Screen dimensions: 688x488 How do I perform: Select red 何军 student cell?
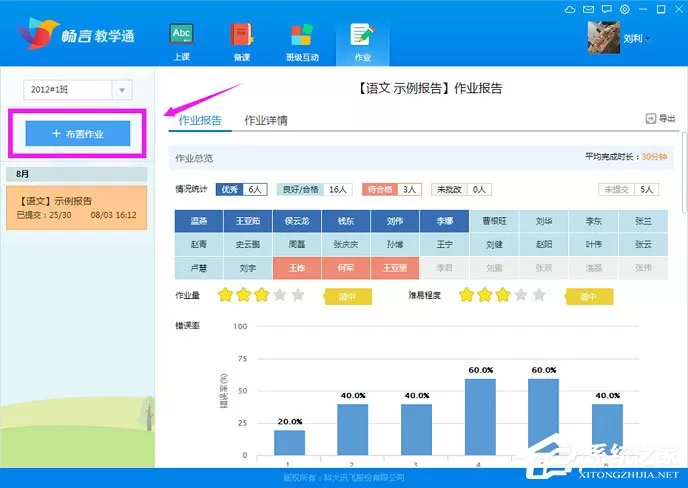346,268
